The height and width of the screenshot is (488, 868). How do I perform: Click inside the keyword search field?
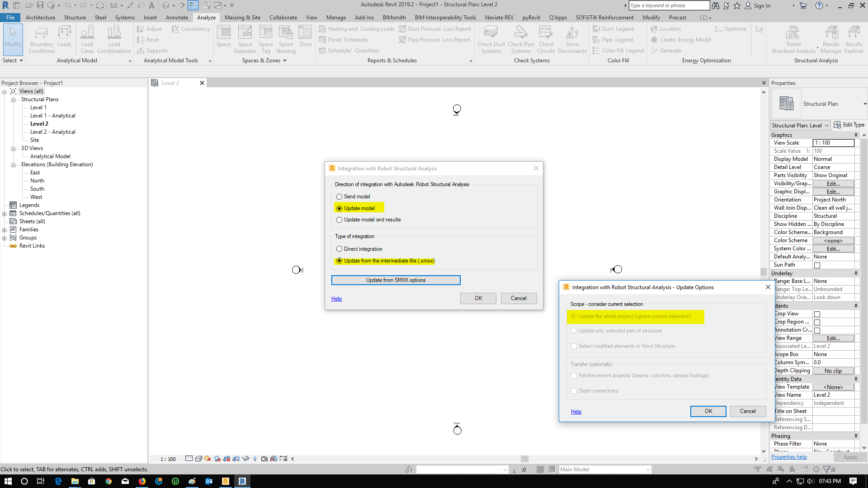[x=669, y=5]
